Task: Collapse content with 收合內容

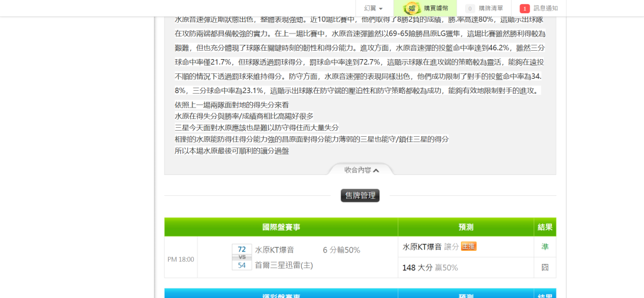Action: pos(361,170)
